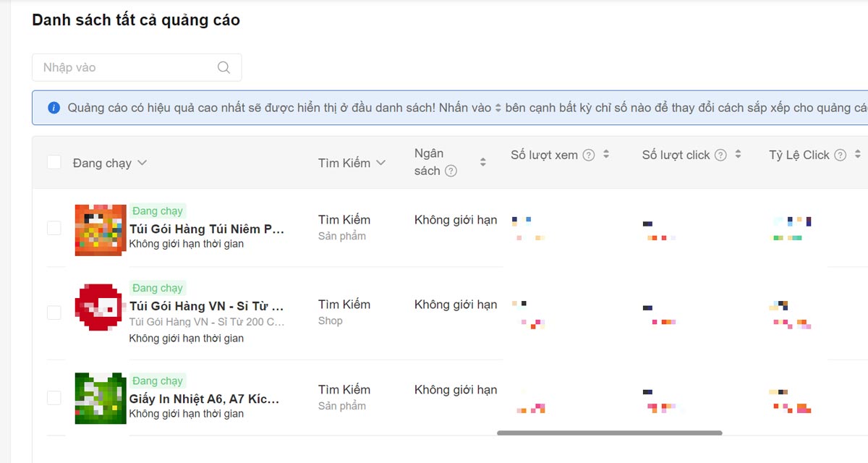Sort ads by Số lượt click arrows
Image resolution: width=868 pixels, height=463 pixels.
[x=738, y=155]
